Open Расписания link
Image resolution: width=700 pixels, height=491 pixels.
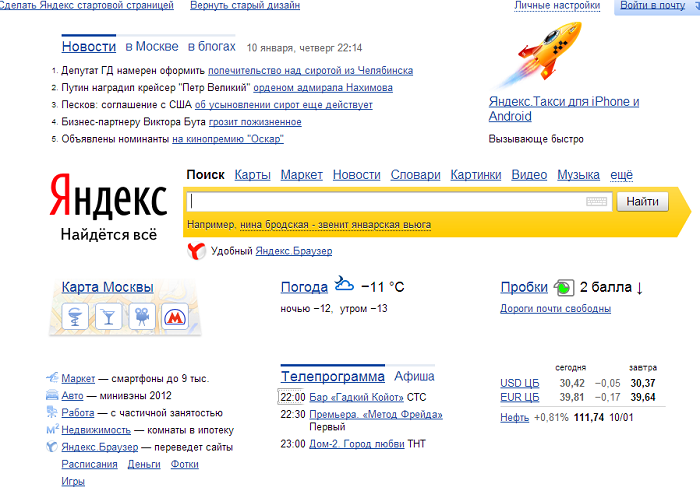coord(89,464)
